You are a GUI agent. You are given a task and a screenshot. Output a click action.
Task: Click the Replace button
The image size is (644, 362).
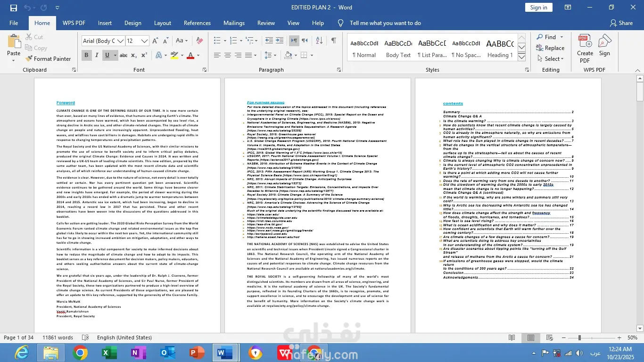550,48
